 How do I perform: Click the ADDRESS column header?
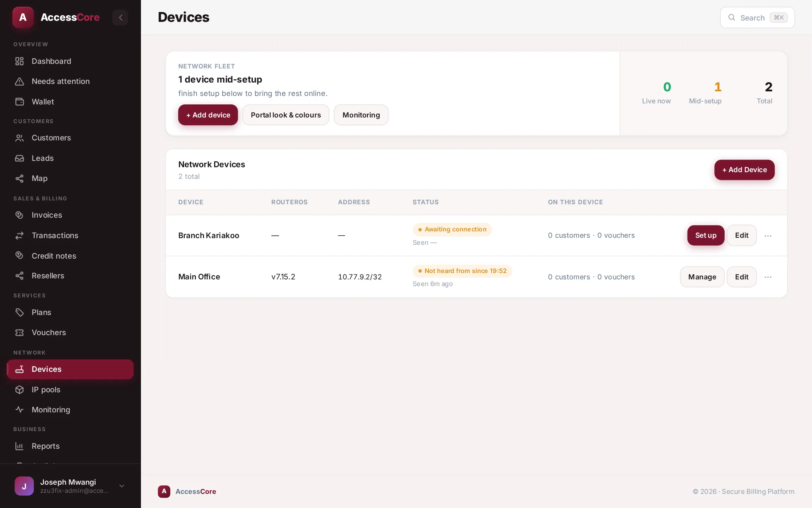pos(354,202)
